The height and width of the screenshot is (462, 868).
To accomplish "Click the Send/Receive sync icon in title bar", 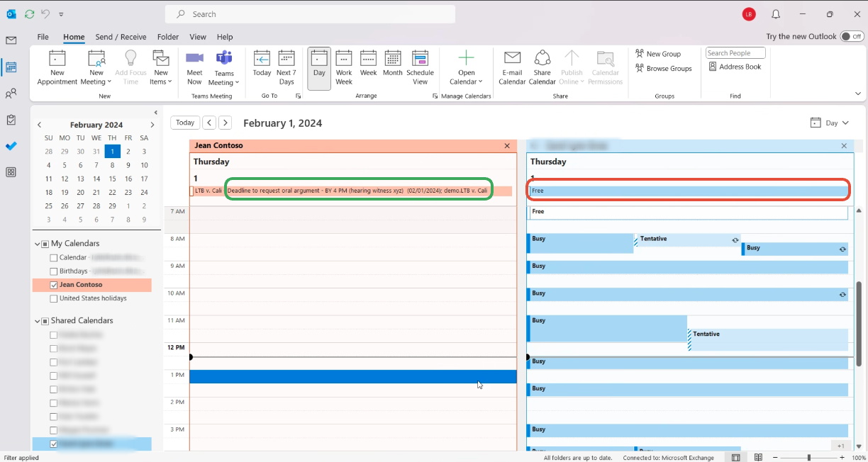I will [29, 13].
